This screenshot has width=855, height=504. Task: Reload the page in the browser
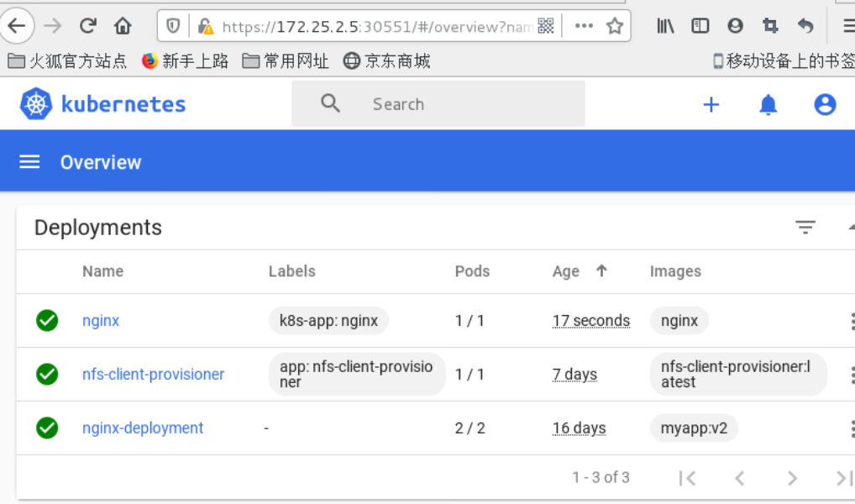[88, 26]
